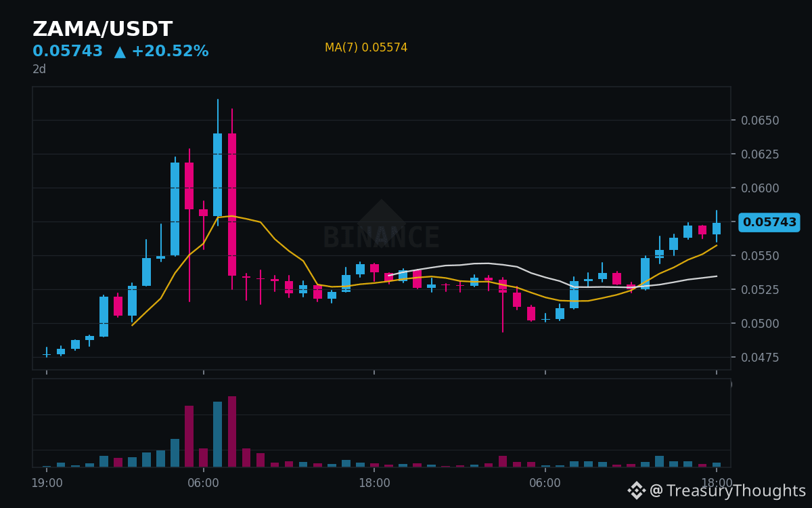Image resolution: width=812 pixels, height=508 pixels.
Task: Click the MA(7) 0.05574 indicator label
Action: point(366,48)
